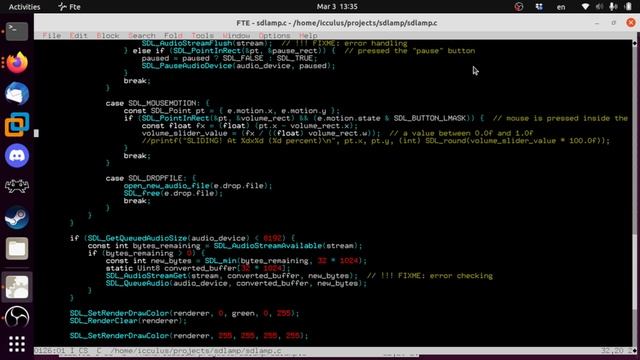Open Steam from the dock
640x360 pixels.
click(x=17, y=218)
